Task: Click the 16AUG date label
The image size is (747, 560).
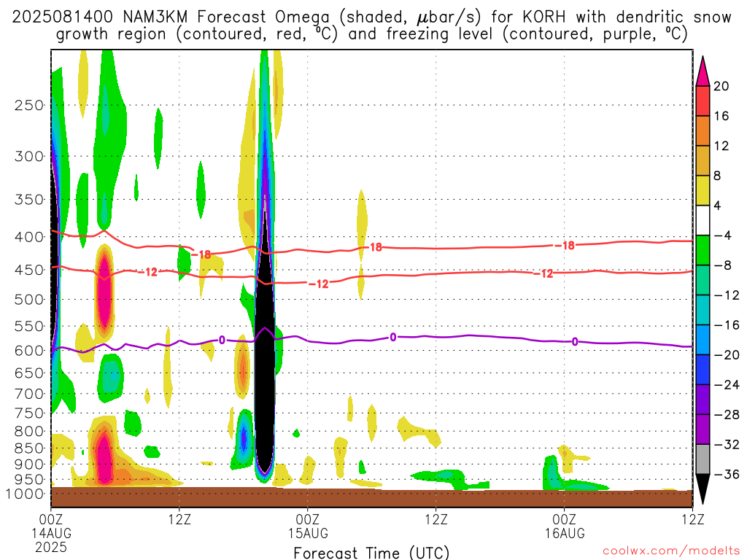Action: click(565, 533)
